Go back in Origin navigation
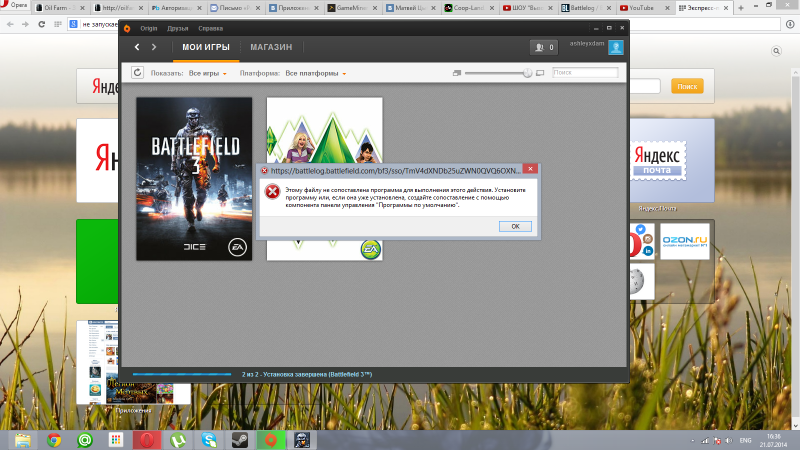800x450 pixels. 137,47
